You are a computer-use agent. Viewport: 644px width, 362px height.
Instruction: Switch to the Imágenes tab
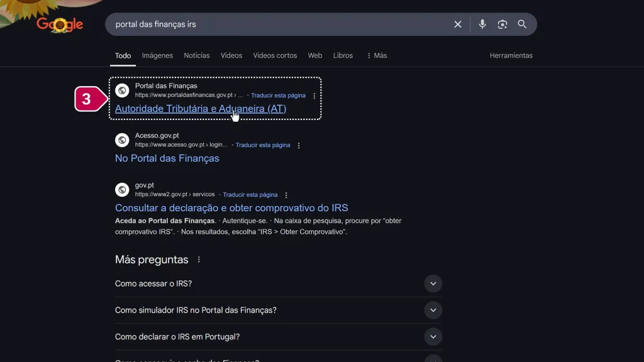[157, 55]
